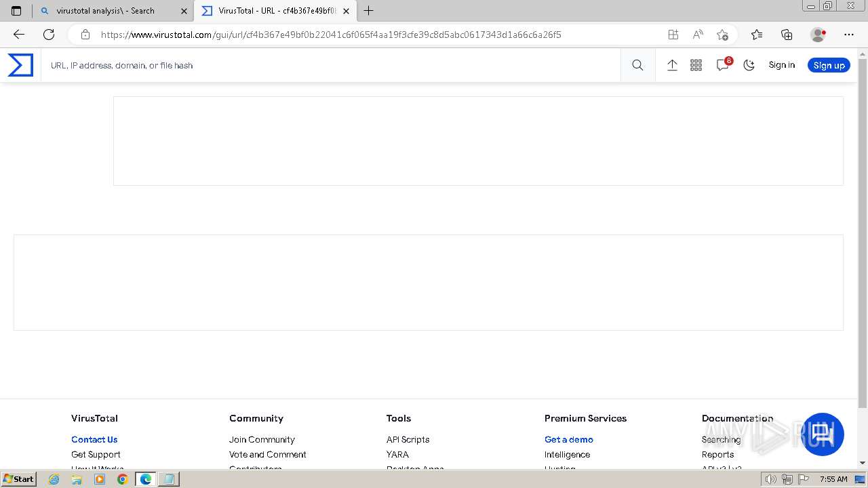Screen dimensions: 868x488
Task: Click the search magnifier icon
Action: [x=637, y=65]
